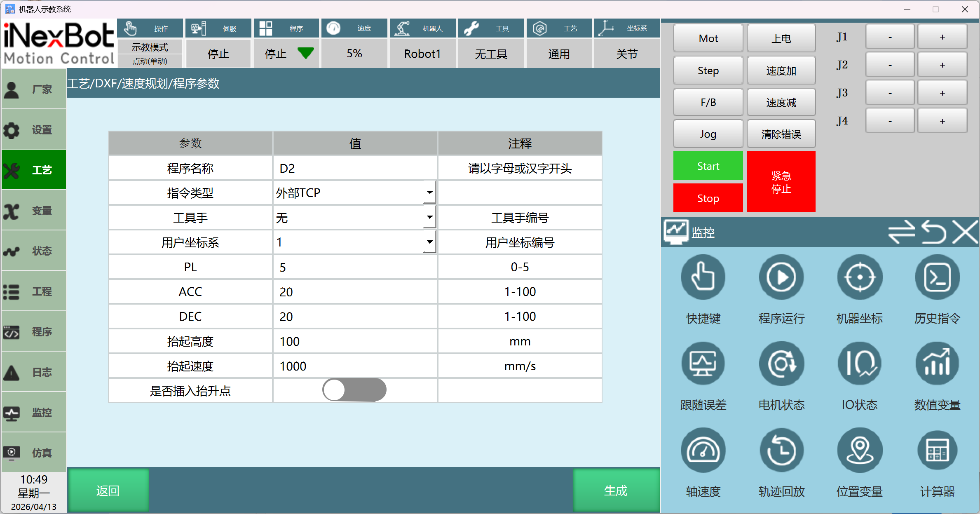
Task: Open the 日志 log sidebar tab
Action: pyautogui.click(x=34, y=372)
